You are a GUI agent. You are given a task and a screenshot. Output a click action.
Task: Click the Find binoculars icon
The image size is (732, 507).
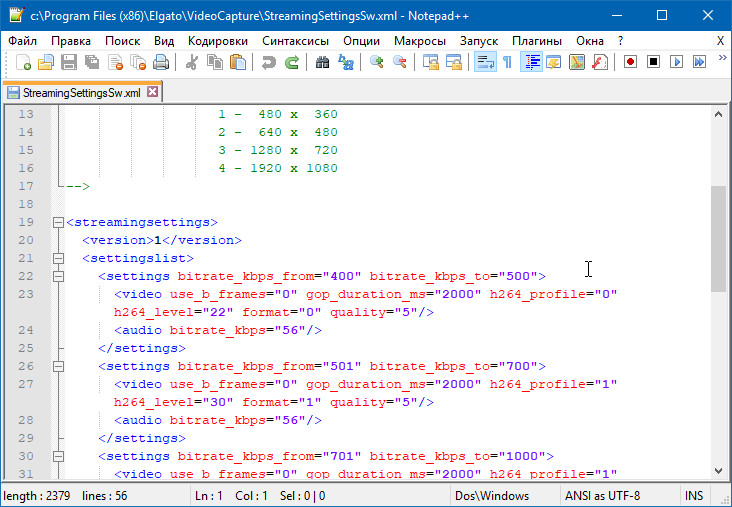pyautogui.click(x=322, y=63)
